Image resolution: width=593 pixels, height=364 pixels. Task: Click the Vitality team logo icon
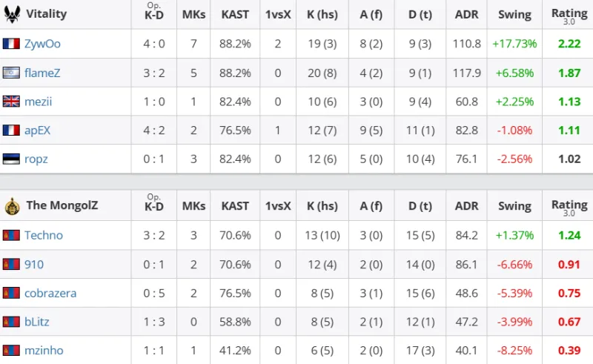coord(11,14)
